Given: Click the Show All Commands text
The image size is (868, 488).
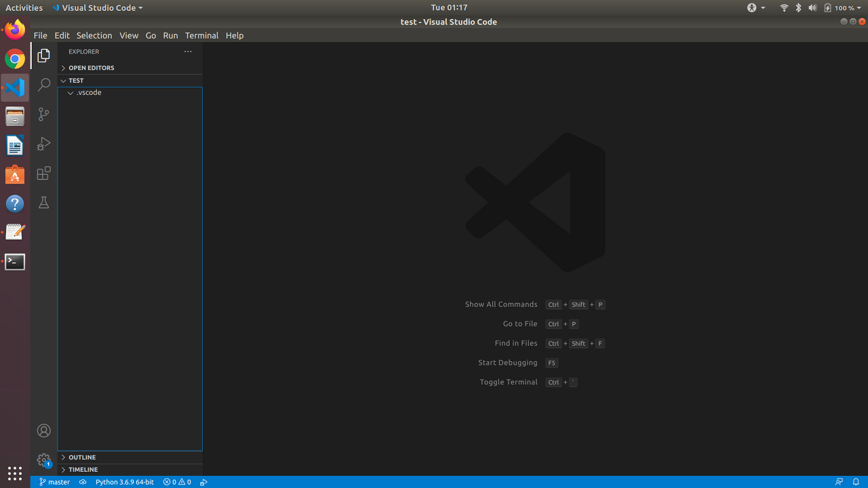Looking at the screenshot, I should click(501, 304).
